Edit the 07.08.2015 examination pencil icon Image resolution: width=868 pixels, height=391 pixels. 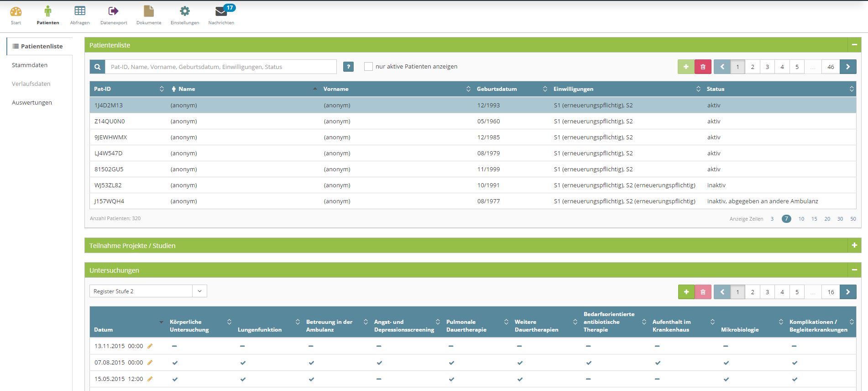point(150,363)
